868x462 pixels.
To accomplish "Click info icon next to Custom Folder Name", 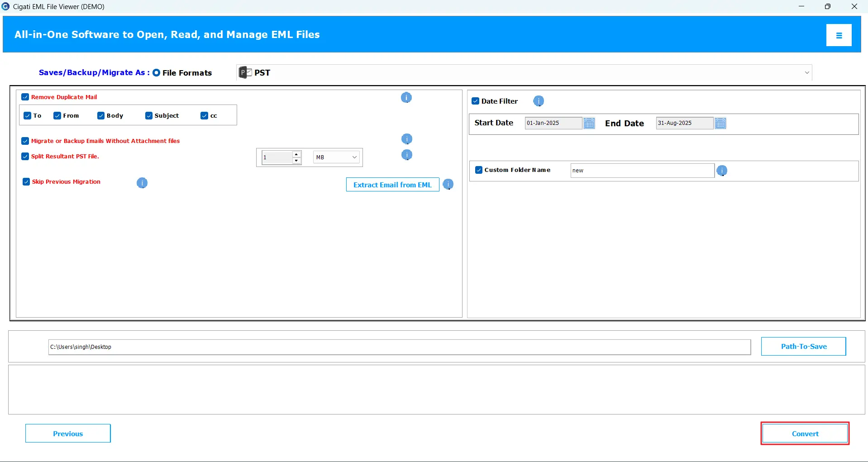I will tap(722, 171).
